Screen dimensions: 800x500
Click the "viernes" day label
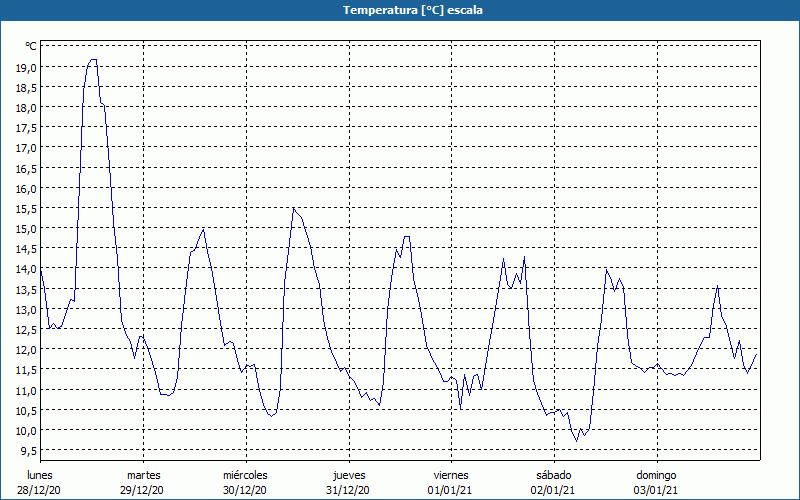tap(451, 475)
